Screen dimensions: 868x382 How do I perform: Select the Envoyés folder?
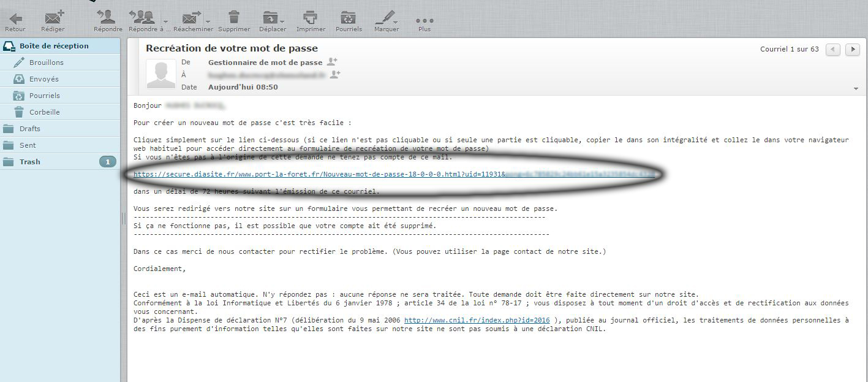(44, 79)
